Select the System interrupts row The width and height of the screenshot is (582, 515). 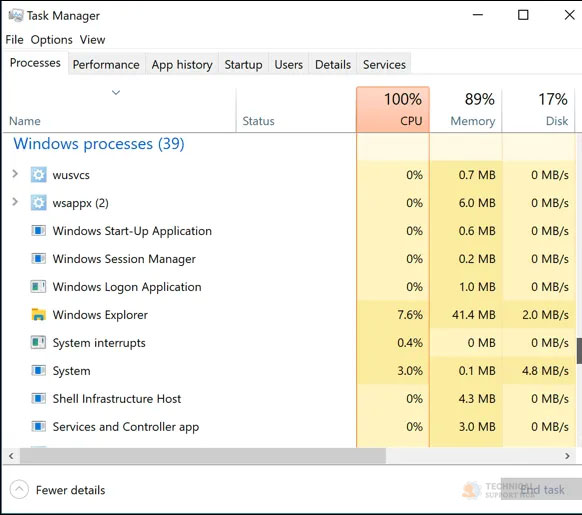290,342
